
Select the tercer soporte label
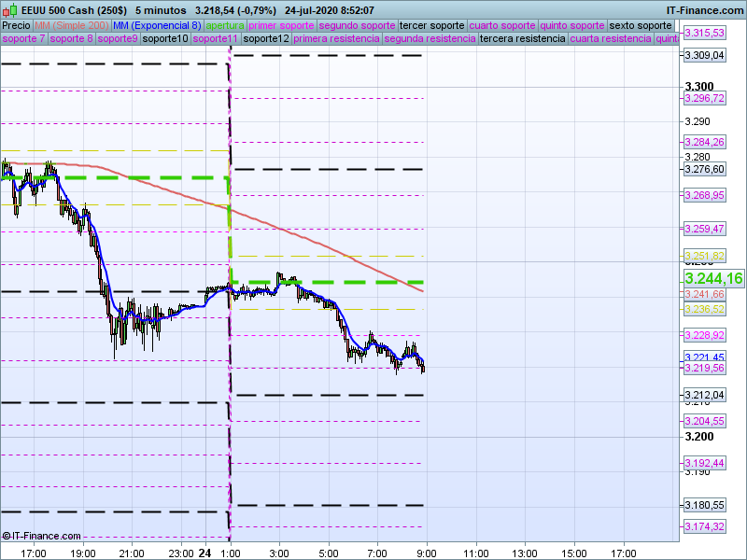tap(431, 25)
